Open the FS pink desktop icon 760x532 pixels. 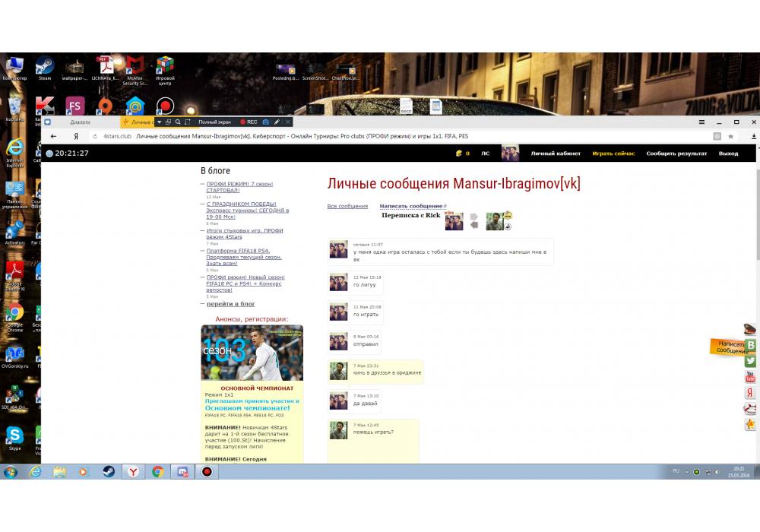pyautogui.click(x=74, y=106)
